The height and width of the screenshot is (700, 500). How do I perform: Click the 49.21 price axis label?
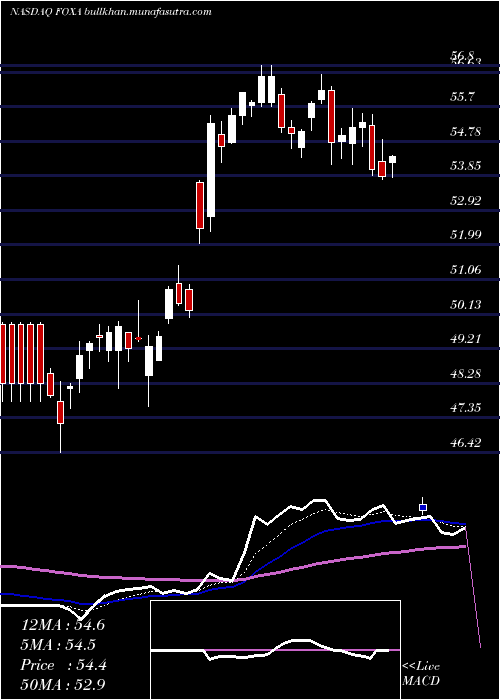(x=466, y=339)
